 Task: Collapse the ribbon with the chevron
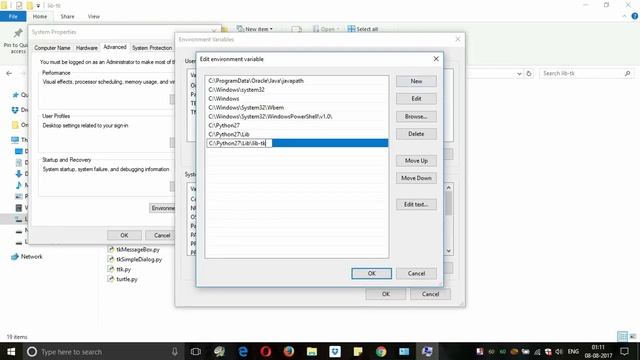624,16
